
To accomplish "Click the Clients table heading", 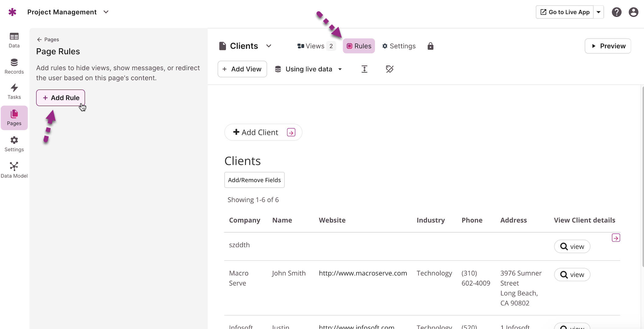I will click(242, 161).
